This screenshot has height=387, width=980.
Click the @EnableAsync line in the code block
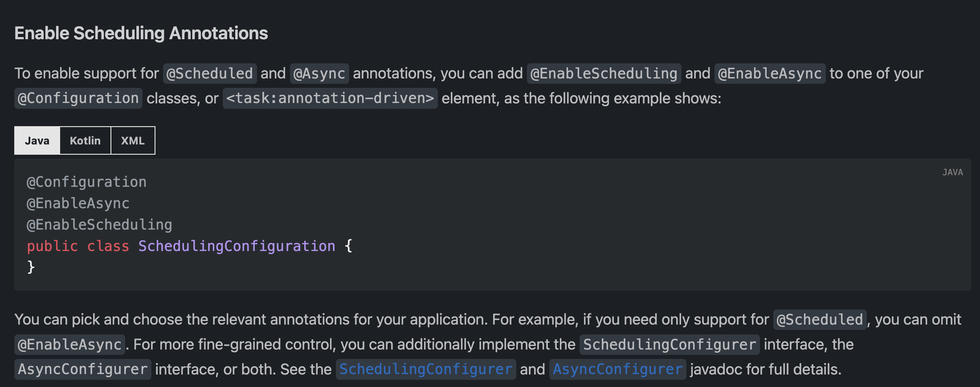click(x=78, y=203)
